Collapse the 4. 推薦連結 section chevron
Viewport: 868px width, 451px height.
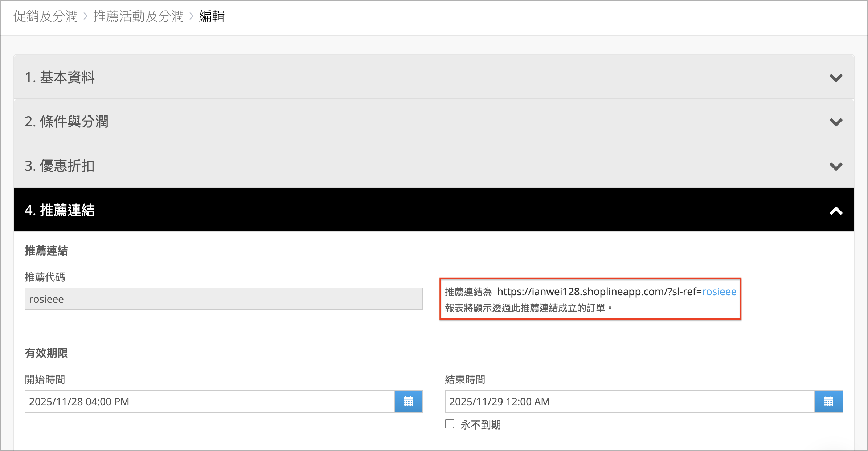(x=836, y=211)
